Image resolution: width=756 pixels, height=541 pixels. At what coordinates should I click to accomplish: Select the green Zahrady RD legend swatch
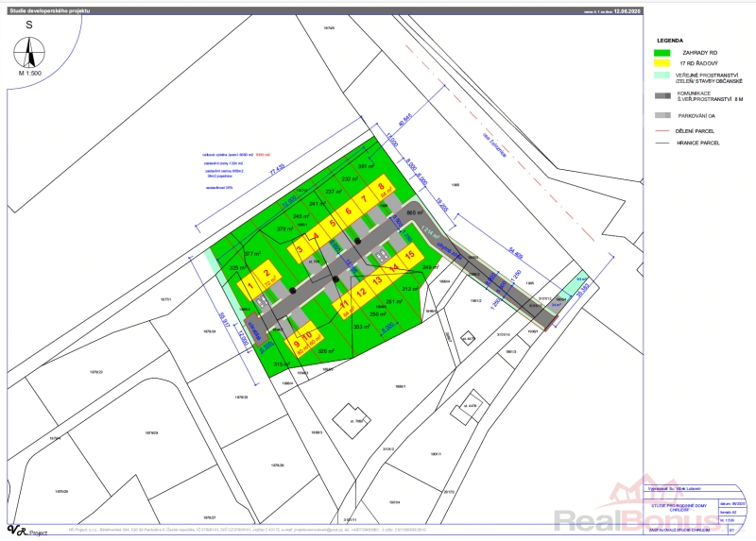(662, 52)
